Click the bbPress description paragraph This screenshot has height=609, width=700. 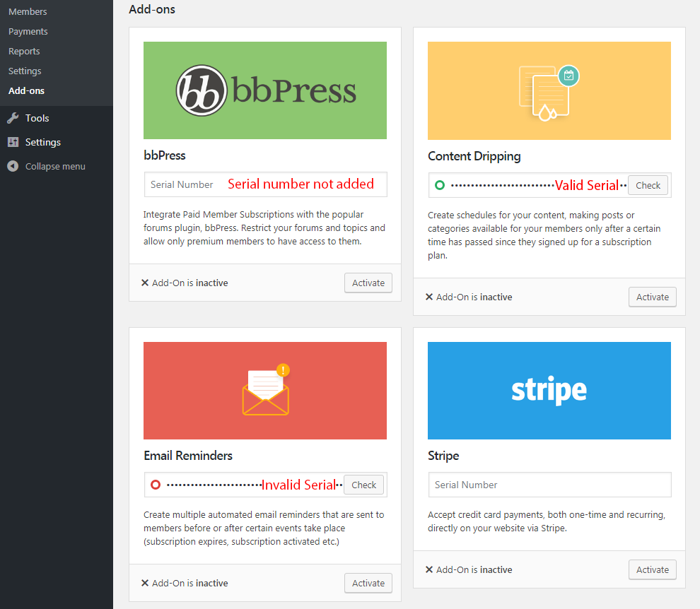pyautogui.click(x=264, y=228)
